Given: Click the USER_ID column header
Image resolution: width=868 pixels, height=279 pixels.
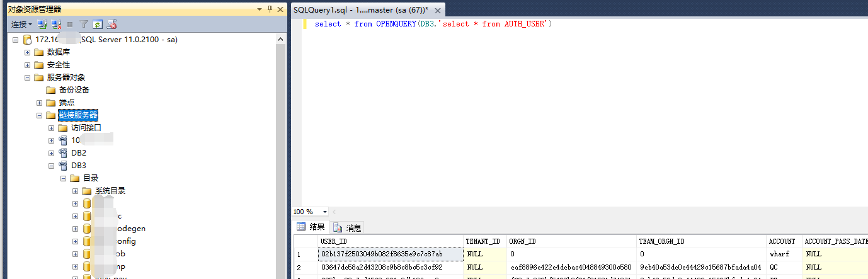Looking at the screenshot, I should click(x=391, y=241).
